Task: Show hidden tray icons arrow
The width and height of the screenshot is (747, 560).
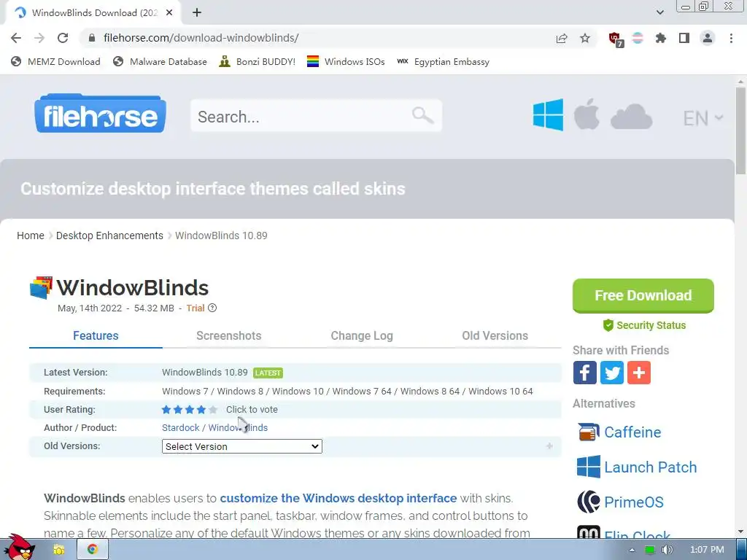Action: tap(632, 550)
